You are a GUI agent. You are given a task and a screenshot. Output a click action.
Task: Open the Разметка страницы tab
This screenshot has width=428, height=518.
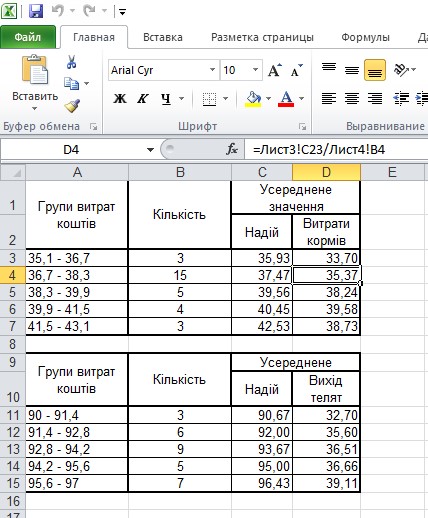coord(262,37)
